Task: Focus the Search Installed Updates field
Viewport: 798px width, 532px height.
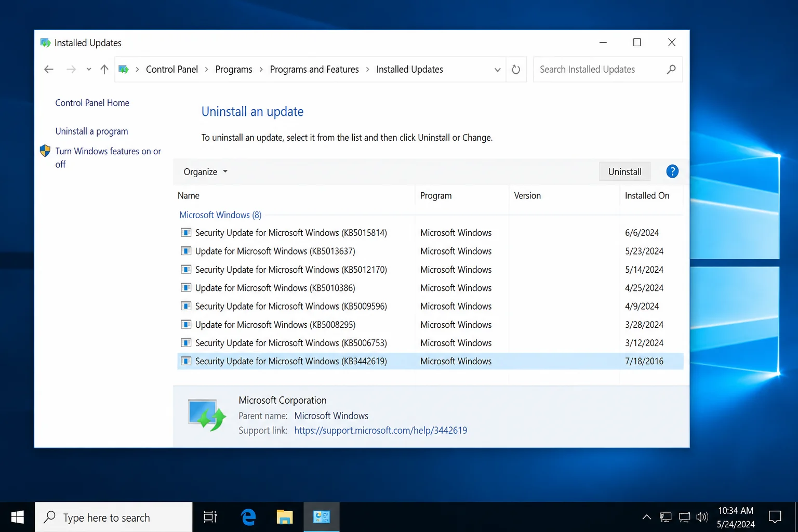Action: coord(607,70)
